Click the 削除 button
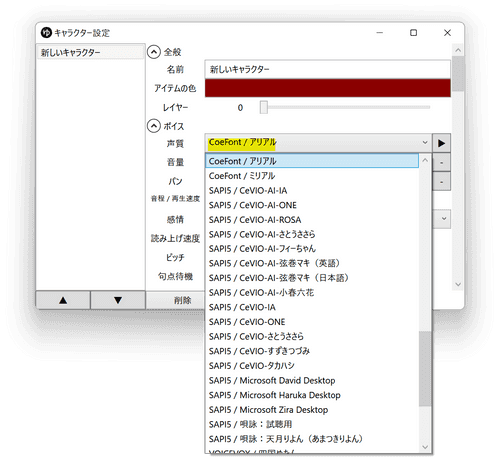The height and width of the screenshot is (457, 500). click(x=182, y=300)
